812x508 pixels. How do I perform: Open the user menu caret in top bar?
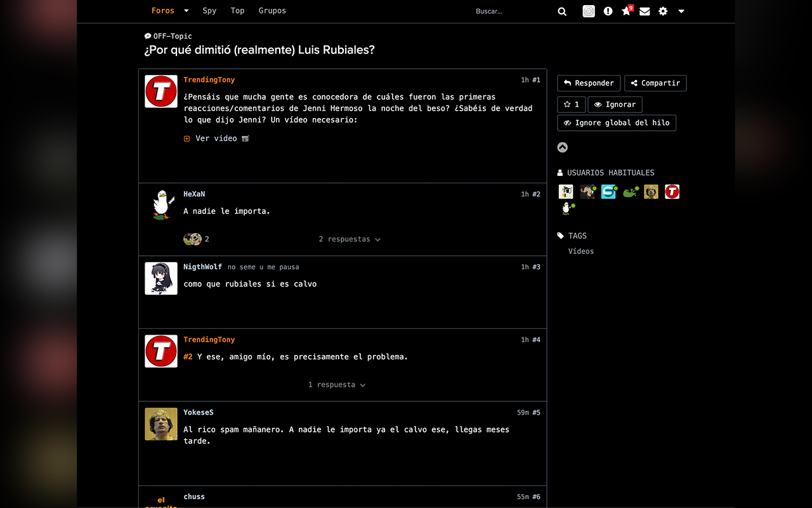(681, 11)
